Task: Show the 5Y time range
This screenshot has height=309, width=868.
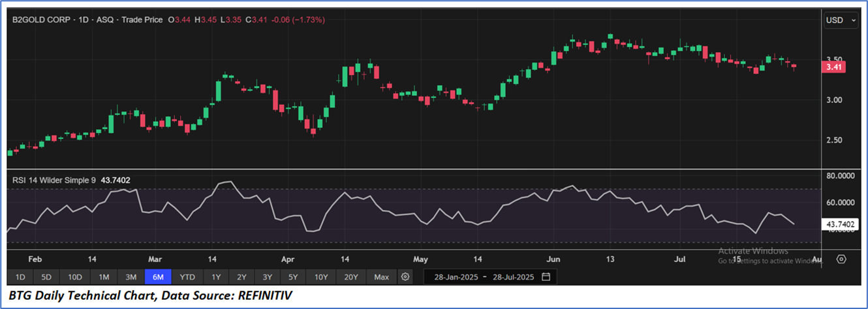Action: (293, 277)
